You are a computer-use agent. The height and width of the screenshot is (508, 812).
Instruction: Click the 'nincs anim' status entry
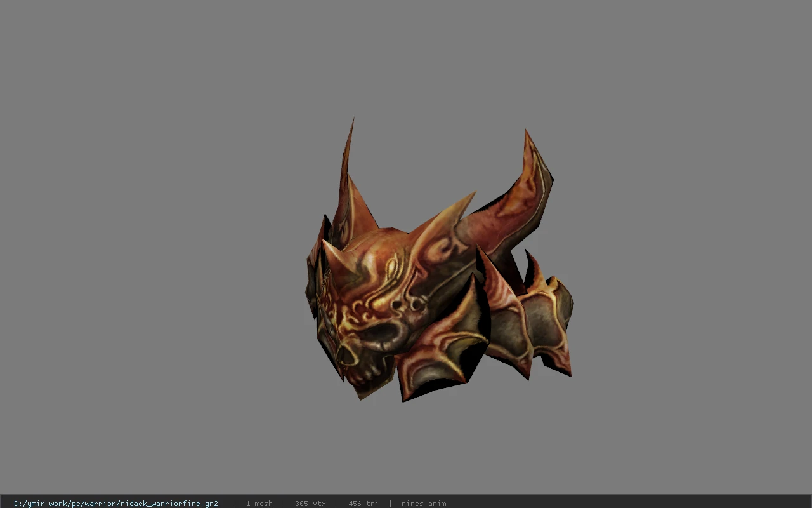click(x=424, y=504)
